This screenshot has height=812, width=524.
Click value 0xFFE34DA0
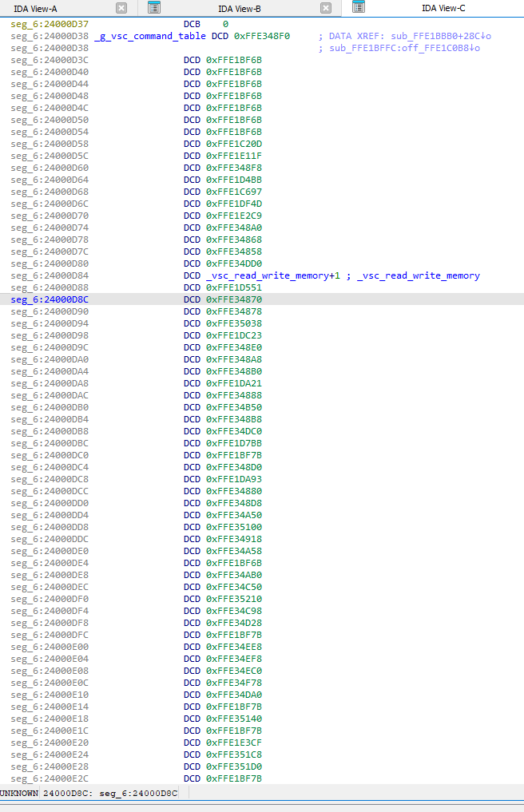click(x=234, y=695)
